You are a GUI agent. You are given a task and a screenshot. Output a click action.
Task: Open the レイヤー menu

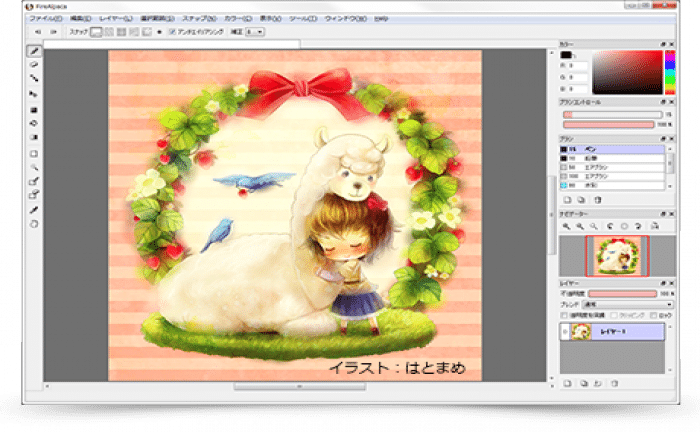(116, 19)
